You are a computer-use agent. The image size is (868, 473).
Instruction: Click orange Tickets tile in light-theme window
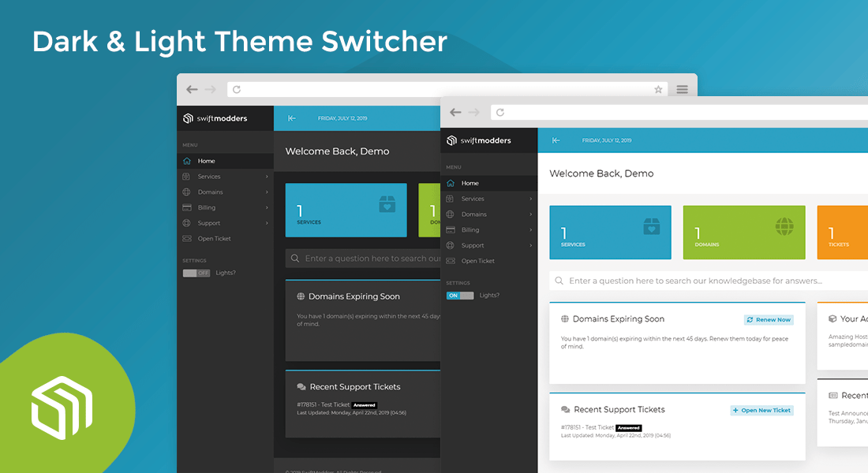pos(843,233)
